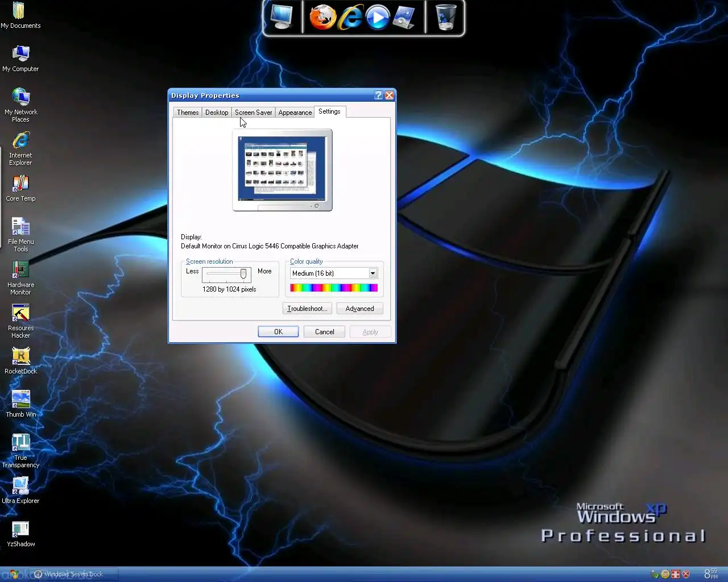Open the Recycle Bin in the dock

pyautogui.click(x=446, y=17)
